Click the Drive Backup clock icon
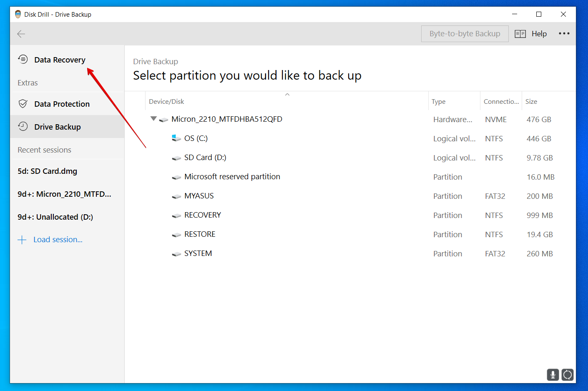This screenshot has width=588, height=391. click(23, 126)
